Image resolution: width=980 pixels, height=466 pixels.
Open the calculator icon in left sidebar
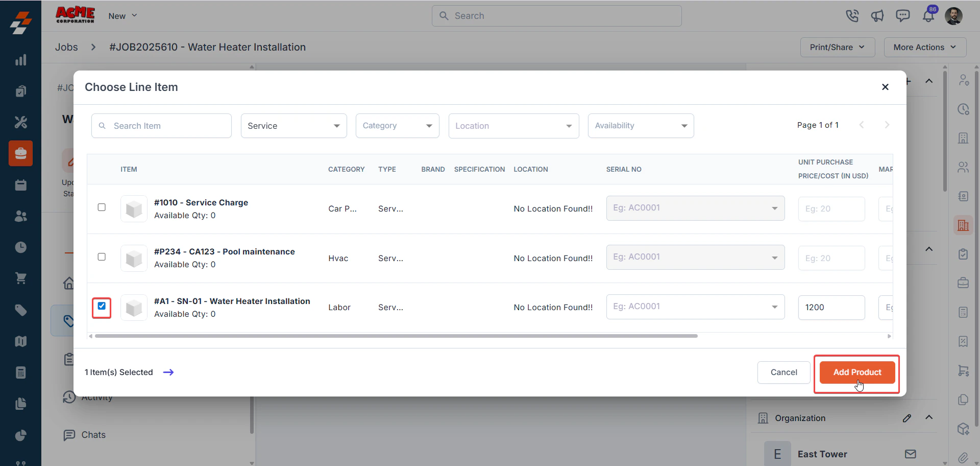[x=20, y=372]
